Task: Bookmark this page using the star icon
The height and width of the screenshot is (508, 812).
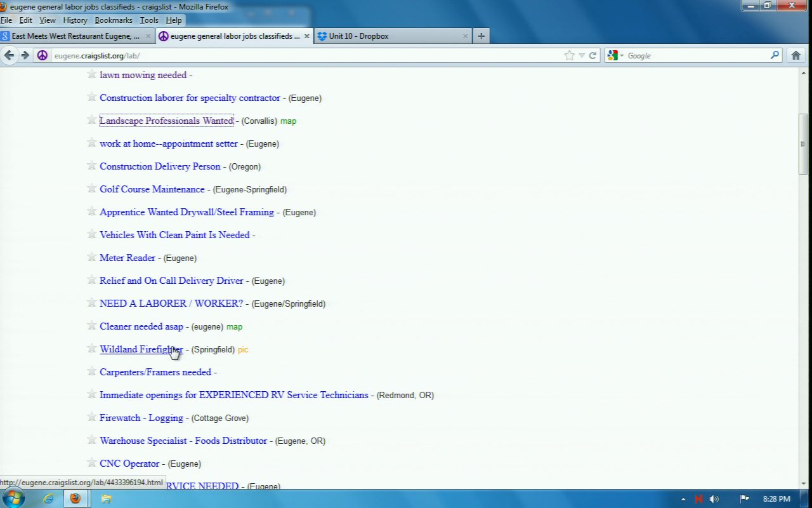Action: [569, 55]
